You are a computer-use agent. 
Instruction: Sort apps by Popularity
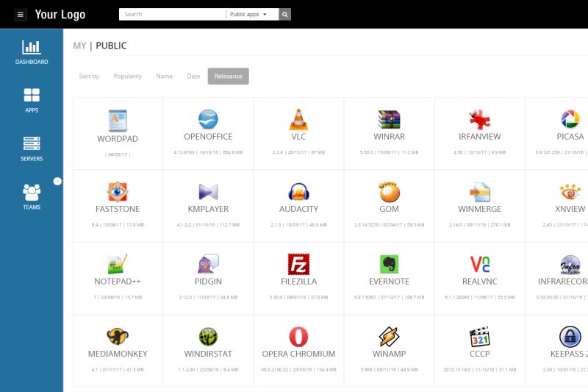(127, 76)
